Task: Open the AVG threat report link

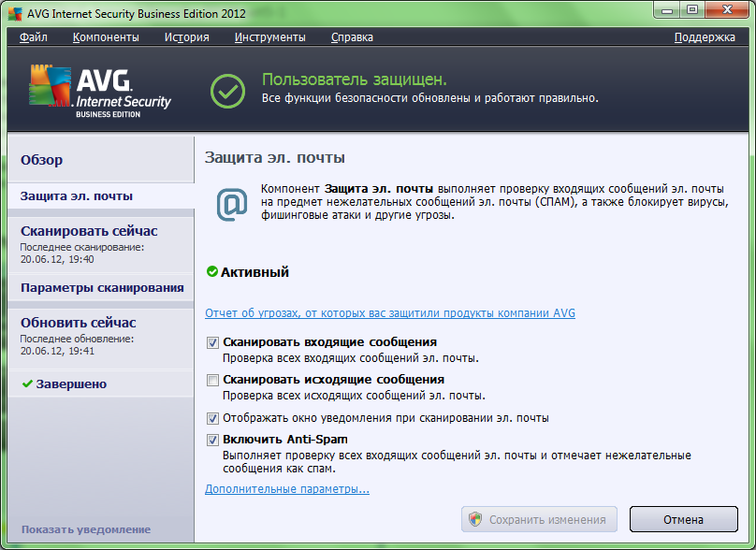Action: (x=390, y=312)
